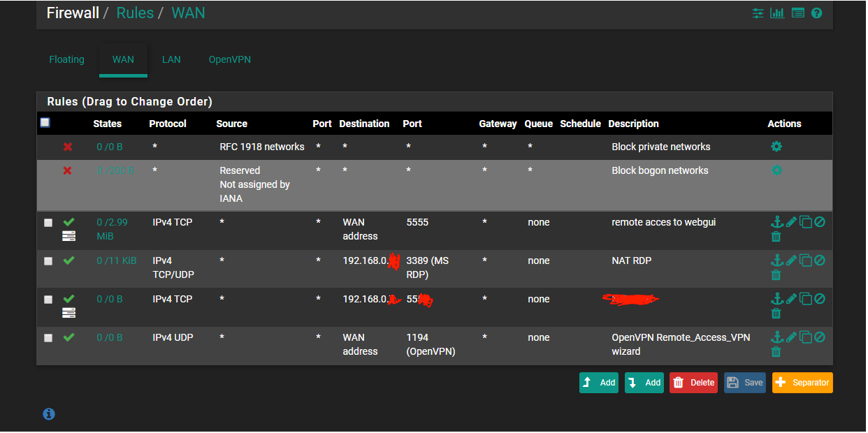Screen dimensions: 868x433
Task: Click anchor icon for redacted port 55 rule
Action: (x=776, y=299)
